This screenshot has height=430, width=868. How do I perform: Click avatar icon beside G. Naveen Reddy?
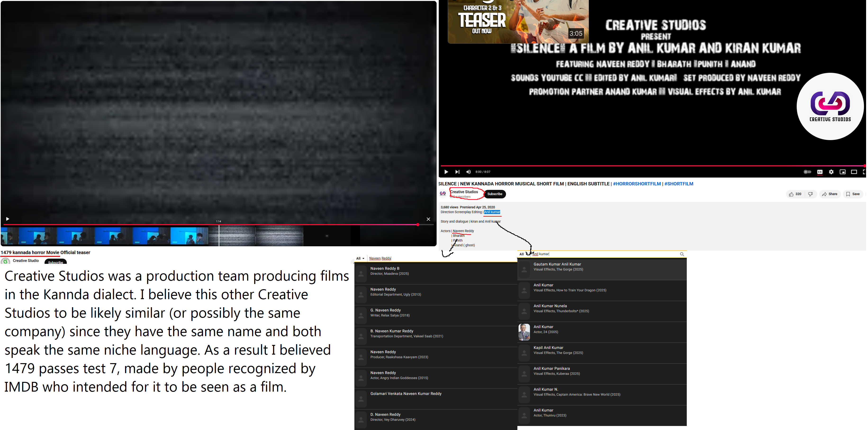click(x=361, y=315)
